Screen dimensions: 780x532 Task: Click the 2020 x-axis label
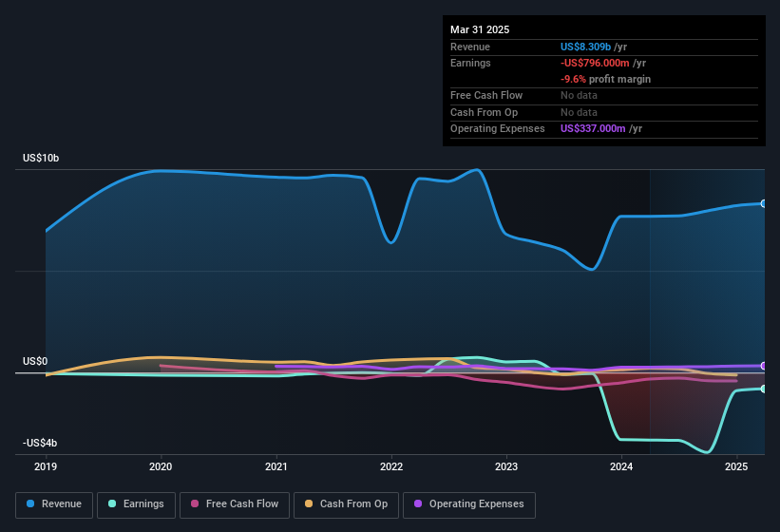click(x=161, y=466)
